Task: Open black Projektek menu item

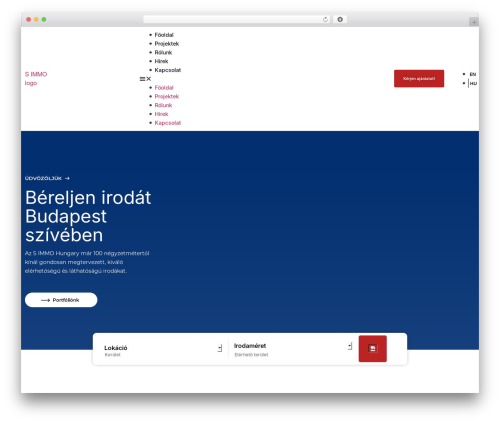Action: (167, 44)
